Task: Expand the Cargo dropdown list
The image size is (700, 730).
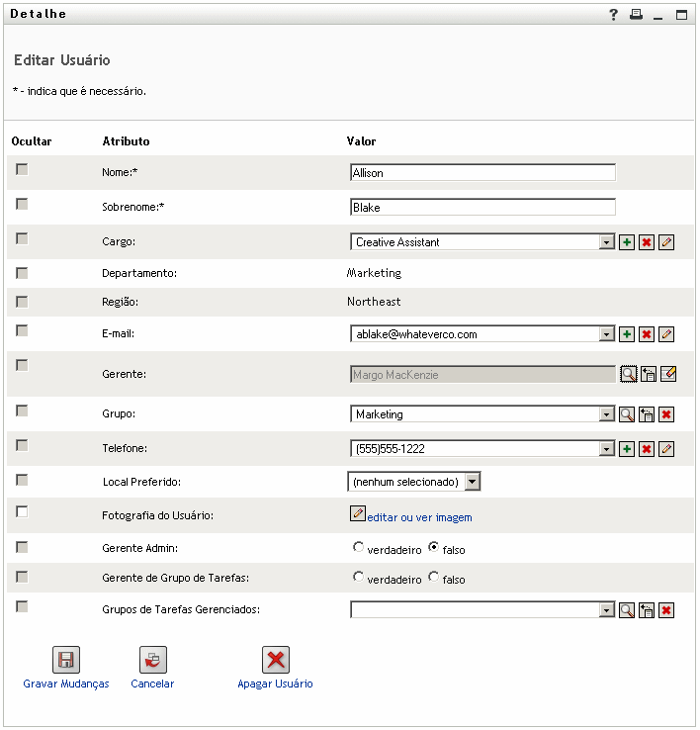Action: (606, 242)
